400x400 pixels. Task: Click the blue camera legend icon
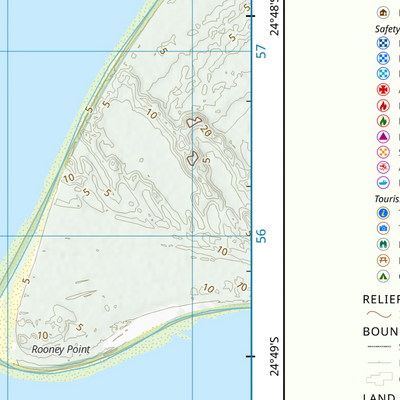tap(383, 228)
